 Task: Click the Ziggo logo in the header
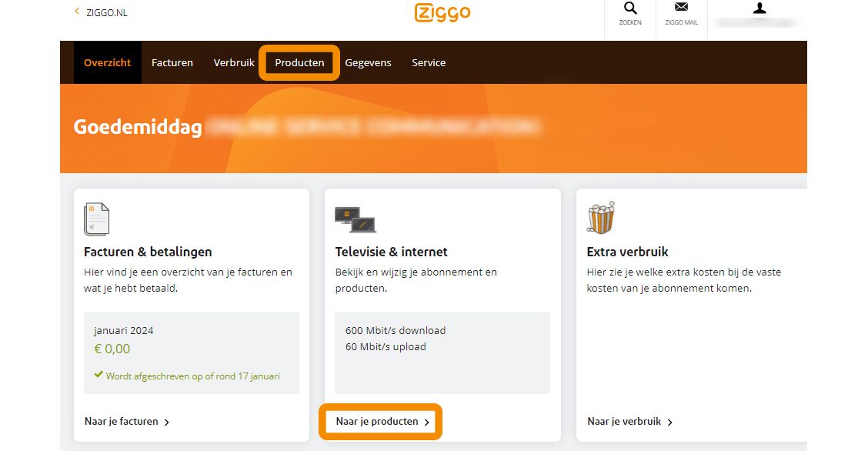click(442, 12)
